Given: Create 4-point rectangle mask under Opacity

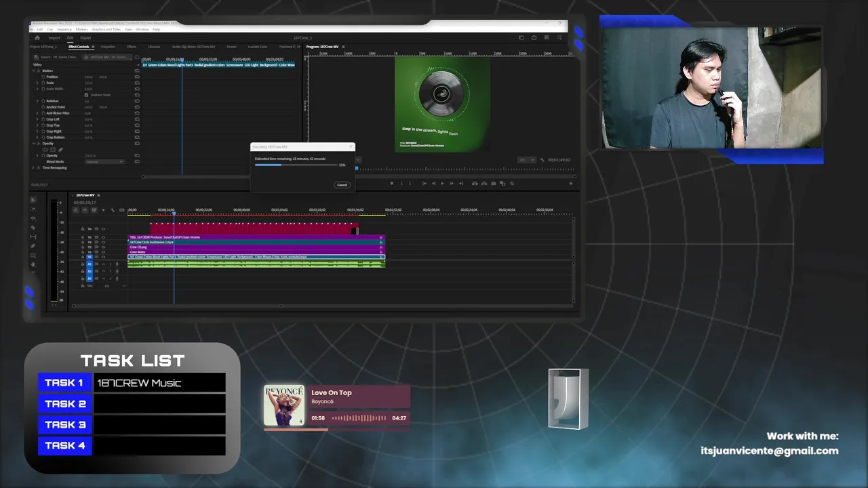Looking at the screenshot, I should 53,150.
